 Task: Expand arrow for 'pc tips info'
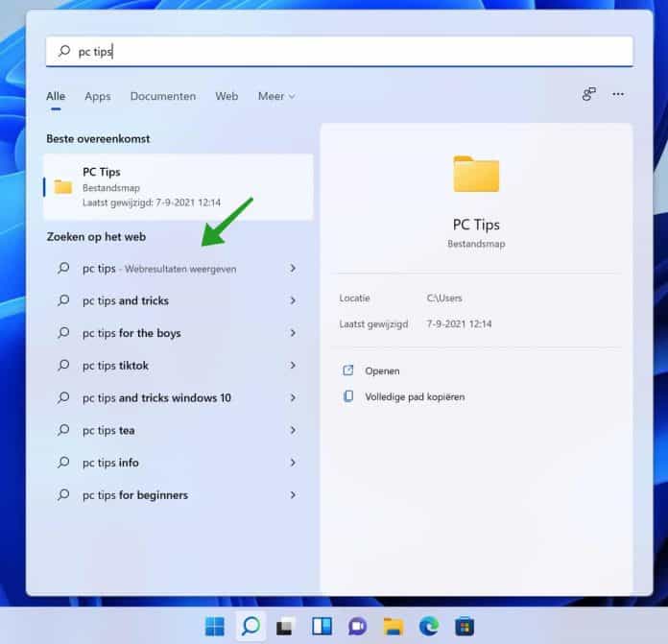[293, 463]
